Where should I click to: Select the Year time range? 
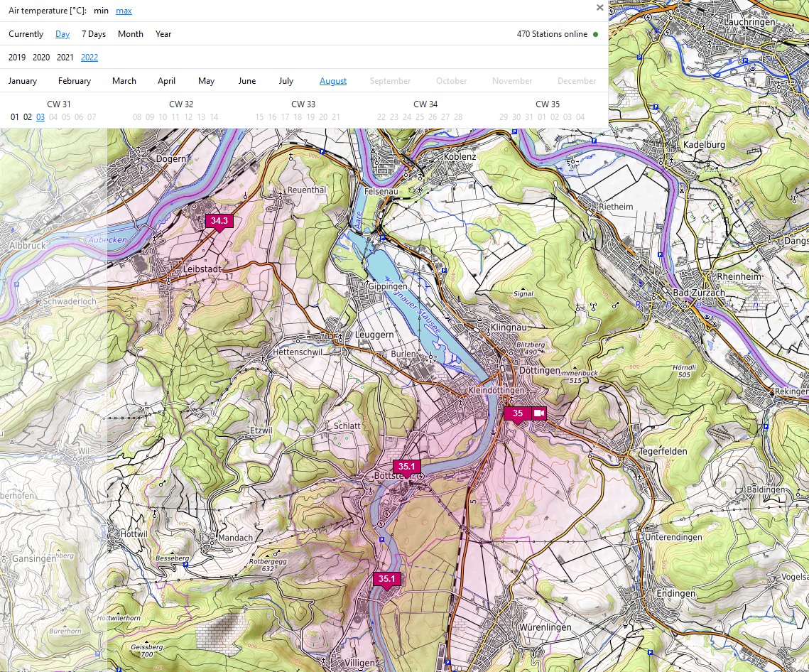(163, 34)
